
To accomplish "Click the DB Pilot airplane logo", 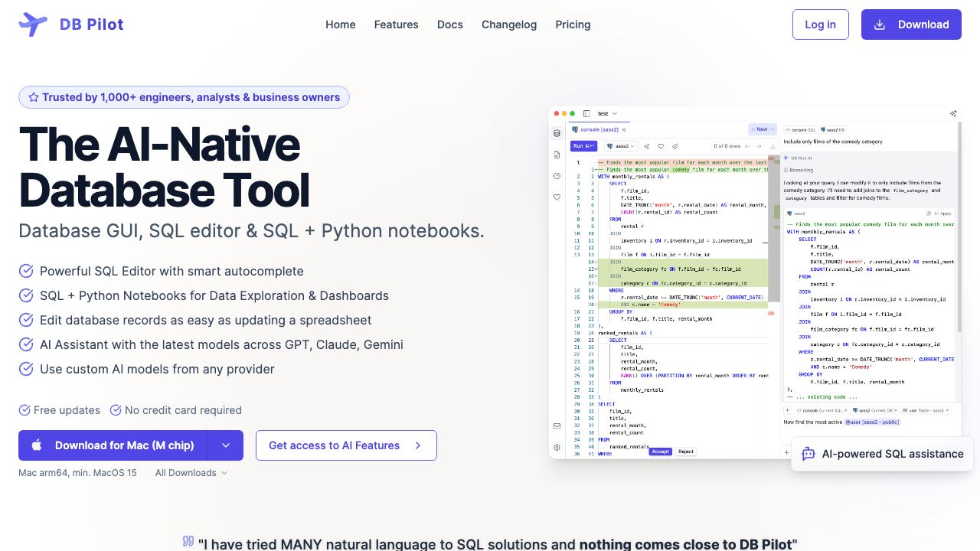I will pyautogui.click(x=33, y=24).
